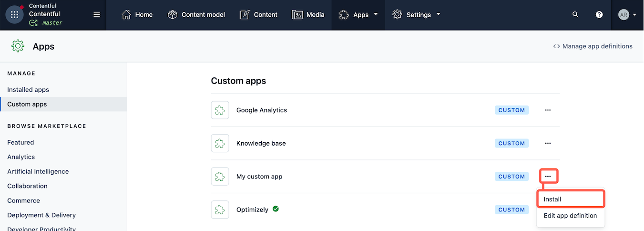
Task: Choose Edit app definition menu item
Action: (x=570, y=216)
